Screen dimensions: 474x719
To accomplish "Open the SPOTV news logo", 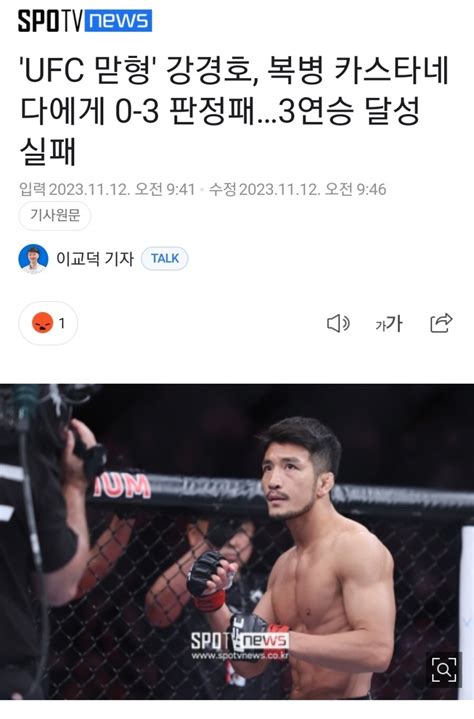I will pos(85,21).
